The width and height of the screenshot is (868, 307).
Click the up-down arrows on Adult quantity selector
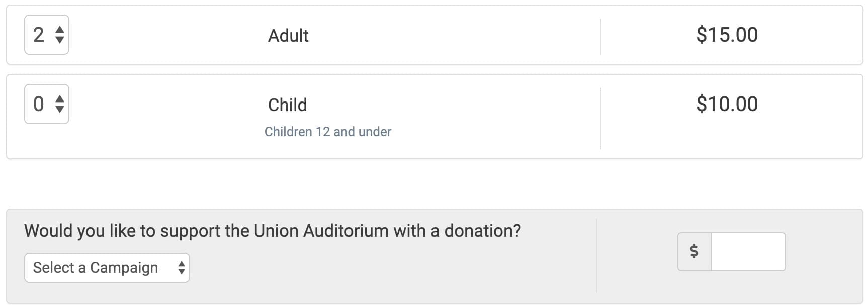[x=60, y=35]
